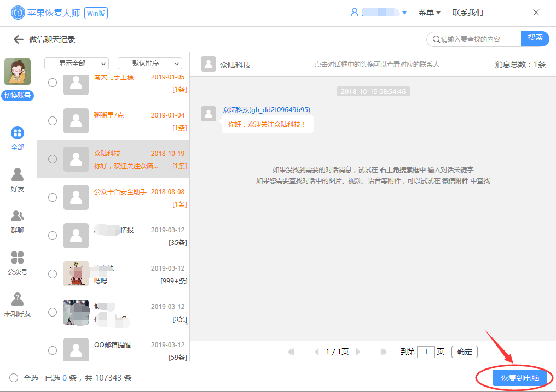The image size is (556, 392).
Task: Click the message 你好，欢迎关注众陆科技！
Action: (x=268, y=124)
